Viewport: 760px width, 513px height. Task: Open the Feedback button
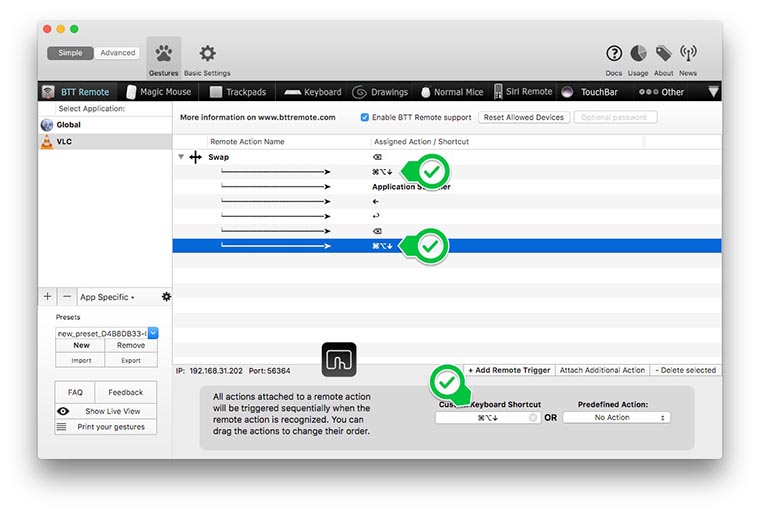(x=126, y=392)
